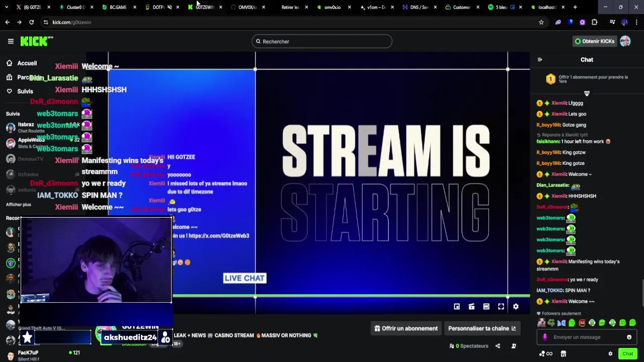Image resolution: width=644 pixels, height=362 pixels.
Task: Click the browser back arrow
Action: [7, 22]
